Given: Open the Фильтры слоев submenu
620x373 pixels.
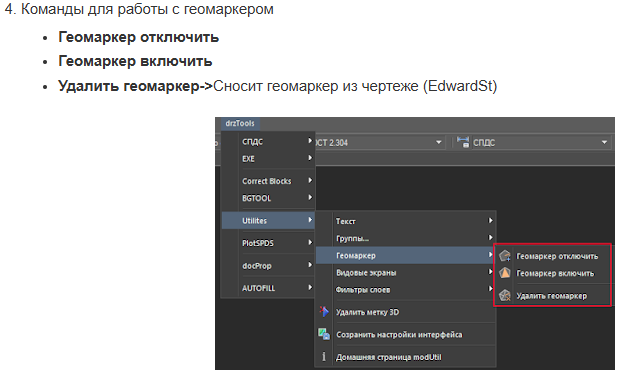Looking at the screenshot, I should [405, 290].
